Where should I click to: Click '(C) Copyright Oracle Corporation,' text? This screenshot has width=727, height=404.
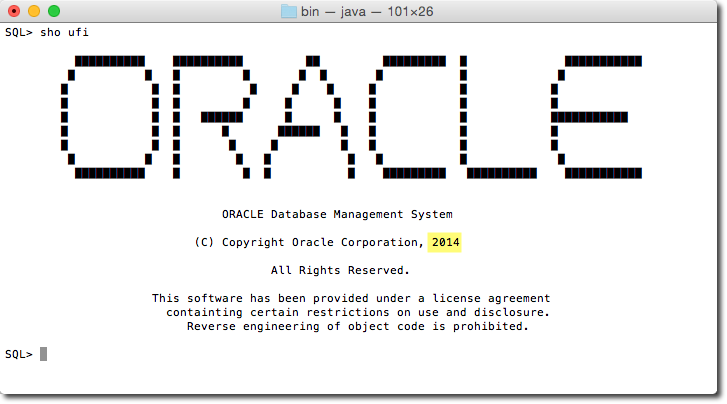pos(309,242)
